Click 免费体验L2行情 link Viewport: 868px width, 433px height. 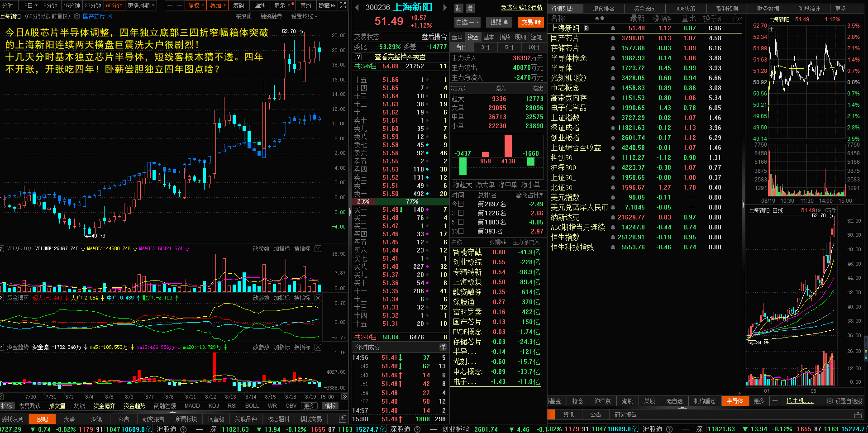(522, 8)
